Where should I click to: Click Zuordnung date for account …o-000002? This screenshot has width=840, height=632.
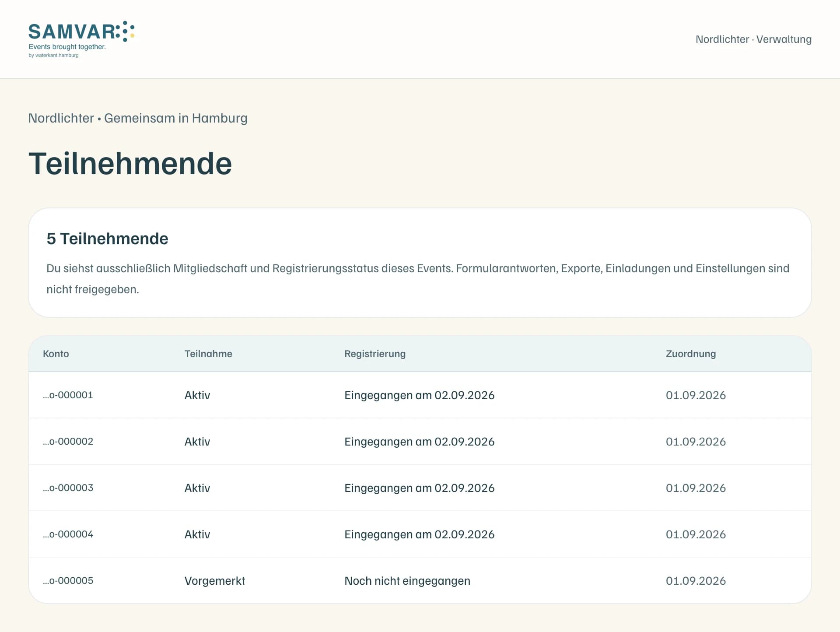click(696, 442)
